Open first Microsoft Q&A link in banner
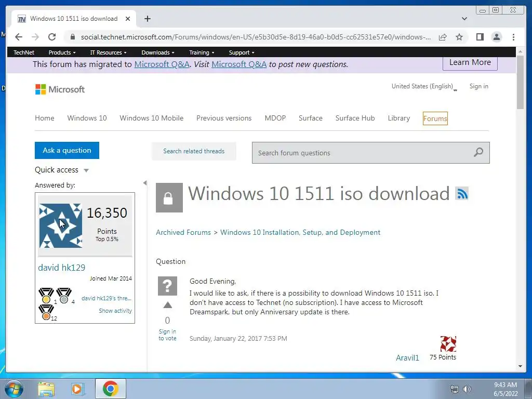Viewport: 532px width, 399px height. point(162,64)
